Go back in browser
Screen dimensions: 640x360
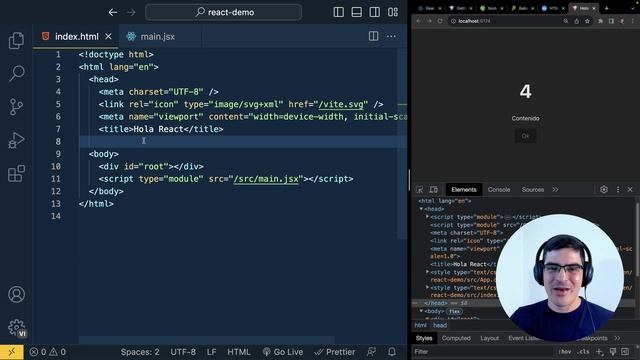(x=418, y=21)
